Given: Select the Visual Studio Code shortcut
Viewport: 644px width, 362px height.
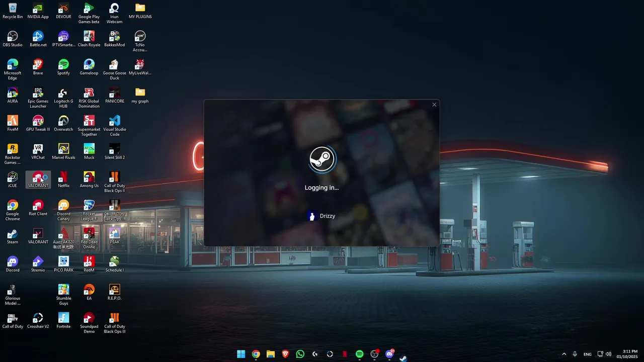Looking at the screenshot, I should pyautogui.click(x=115, y=126).
